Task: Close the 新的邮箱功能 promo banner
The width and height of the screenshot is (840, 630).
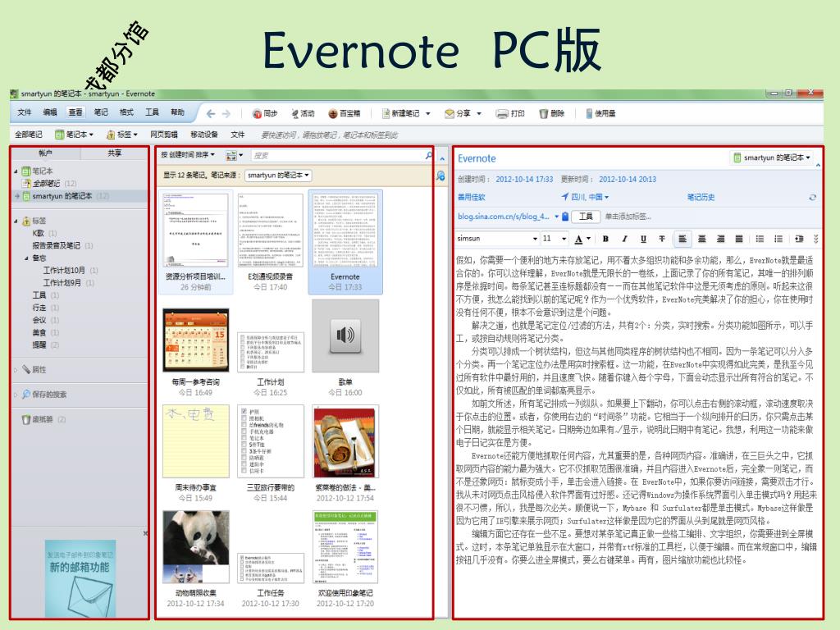Action: click(x=145, y=533)
